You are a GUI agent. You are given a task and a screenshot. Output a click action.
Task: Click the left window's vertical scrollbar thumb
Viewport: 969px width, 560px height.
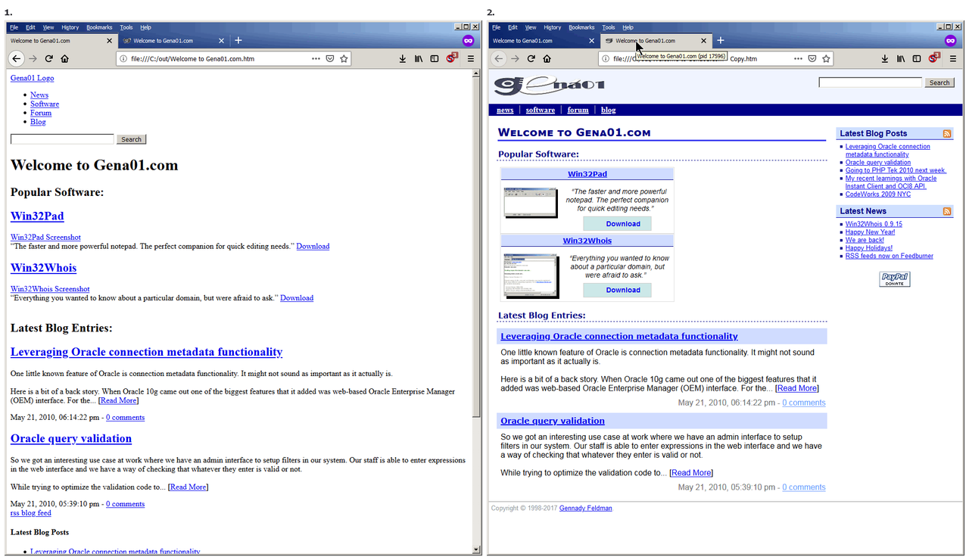coord(476,247)
